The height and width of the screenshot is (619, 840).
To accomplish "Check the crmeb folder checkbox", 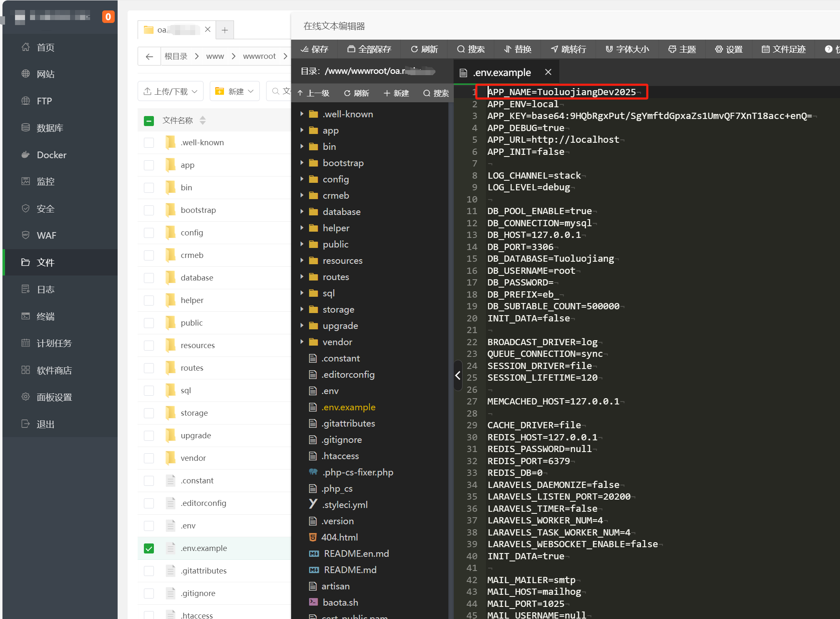I will click(x=149, y=255).
